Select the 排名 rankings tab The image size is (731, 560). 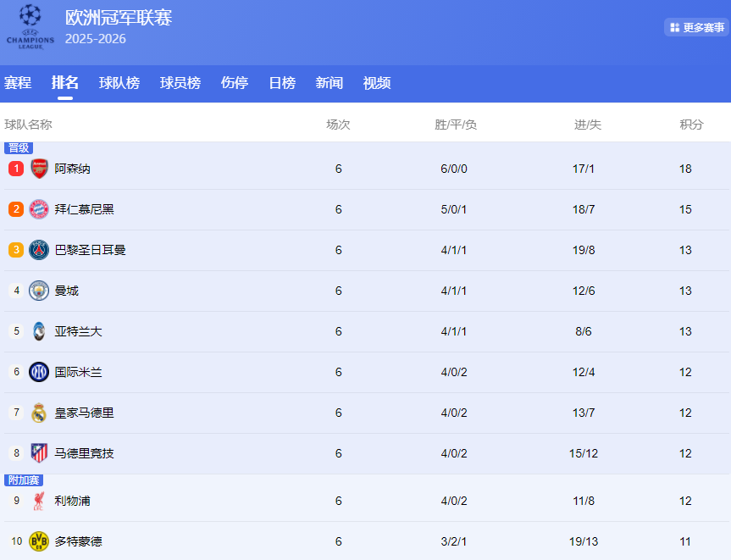[65, 83]
